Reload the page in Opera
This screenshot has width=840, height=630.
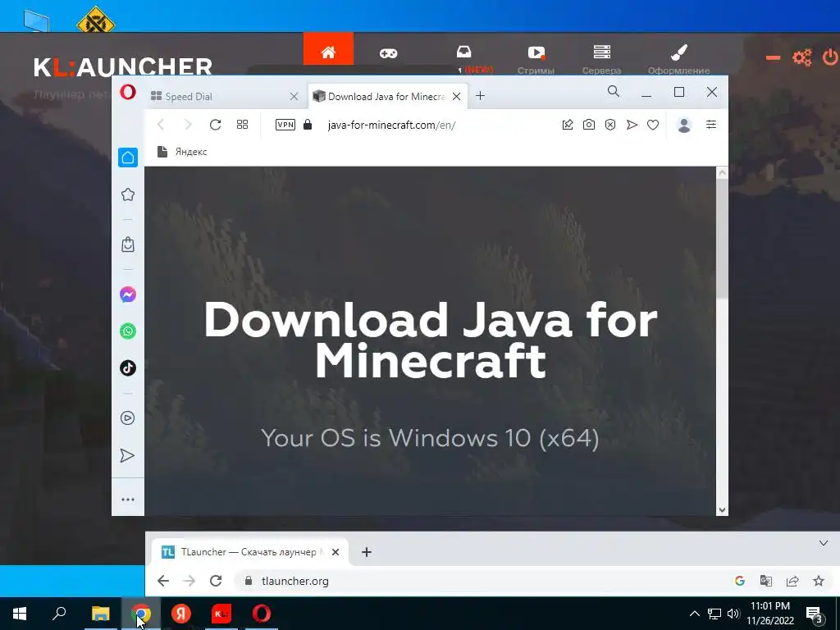click(216, 125)
